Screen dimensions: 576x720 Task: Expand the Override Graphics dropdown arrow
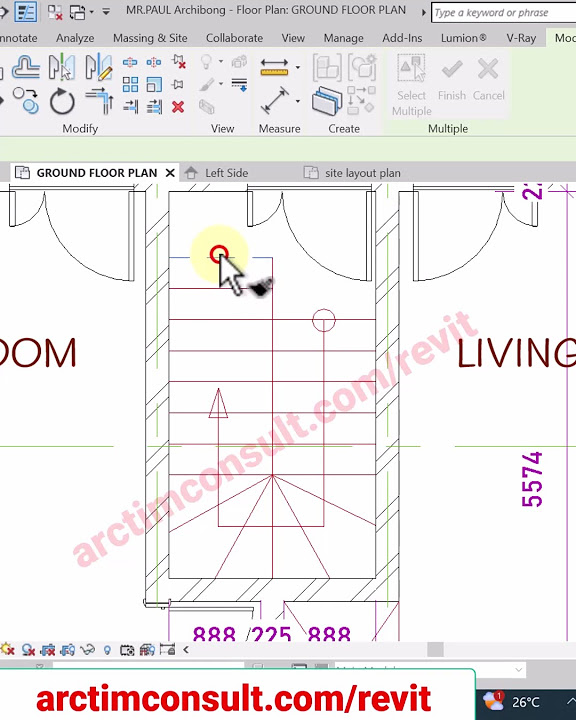(221, 84)
